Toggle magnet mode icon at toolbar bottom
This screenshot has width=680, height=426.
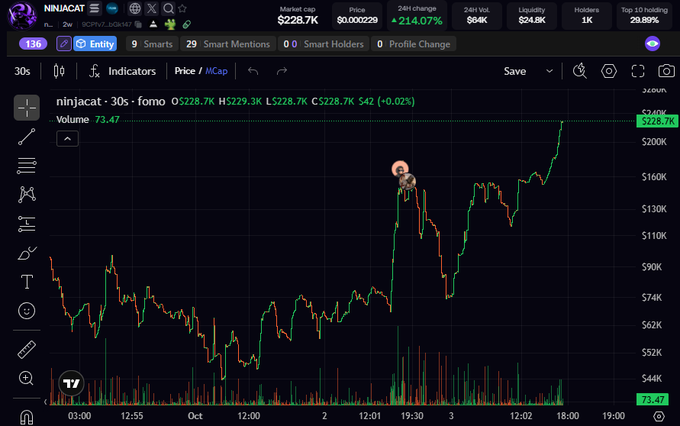[x=26, y=417]
